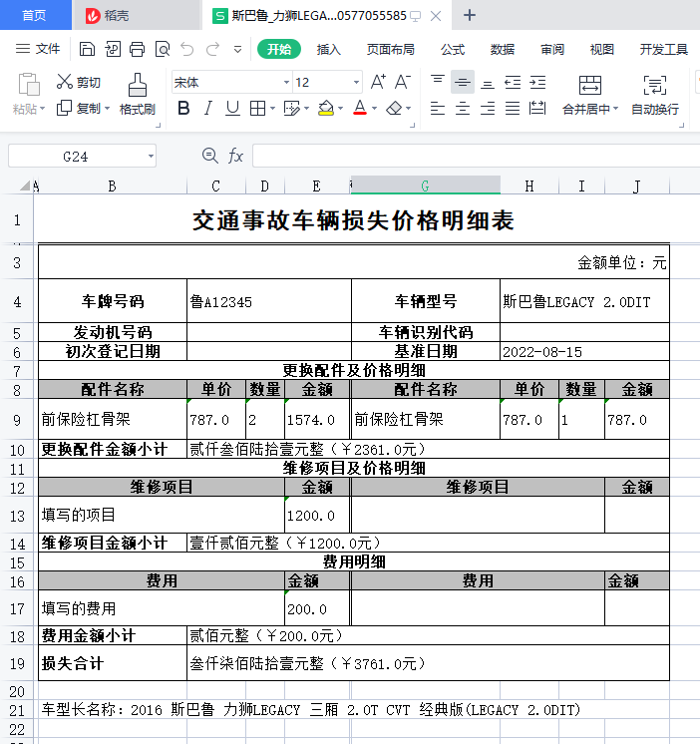The height and width of the screenshot is (744, 700).
Task: Justify text alignment
Action: coord(513,108)
